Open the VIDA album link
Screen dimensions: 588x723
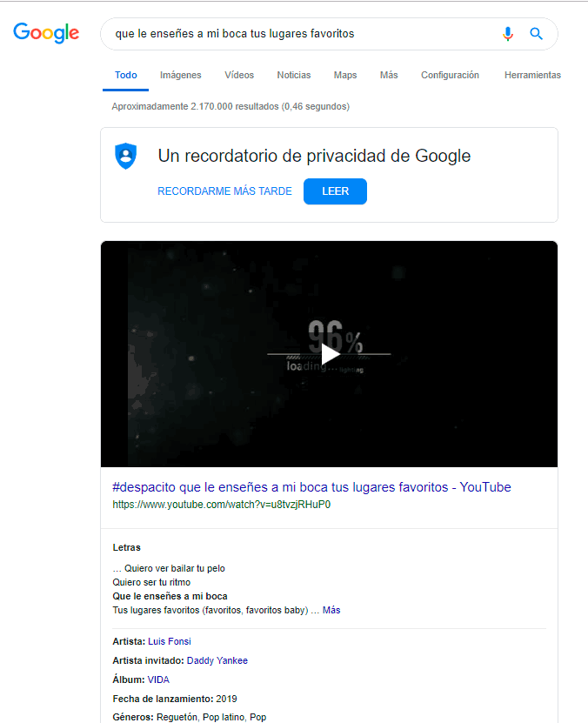(158, 679)
